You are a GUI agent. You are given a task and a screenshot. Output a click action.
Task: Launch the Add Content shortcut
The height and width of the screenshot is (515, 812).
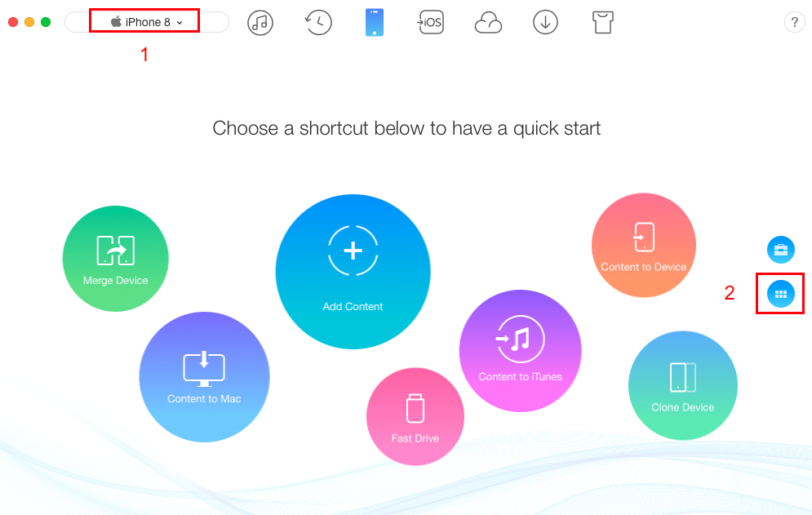click(353, 272)
